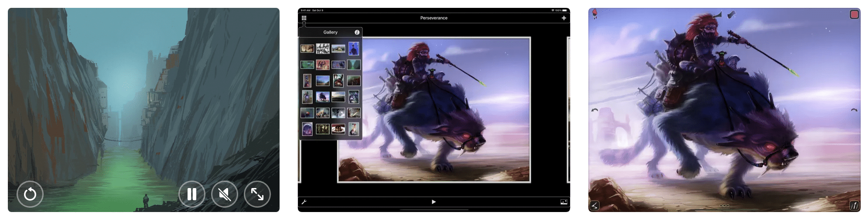Select the eraser-shaped icon above the rider
Screen dimensions: 868x219
[731, 15]
